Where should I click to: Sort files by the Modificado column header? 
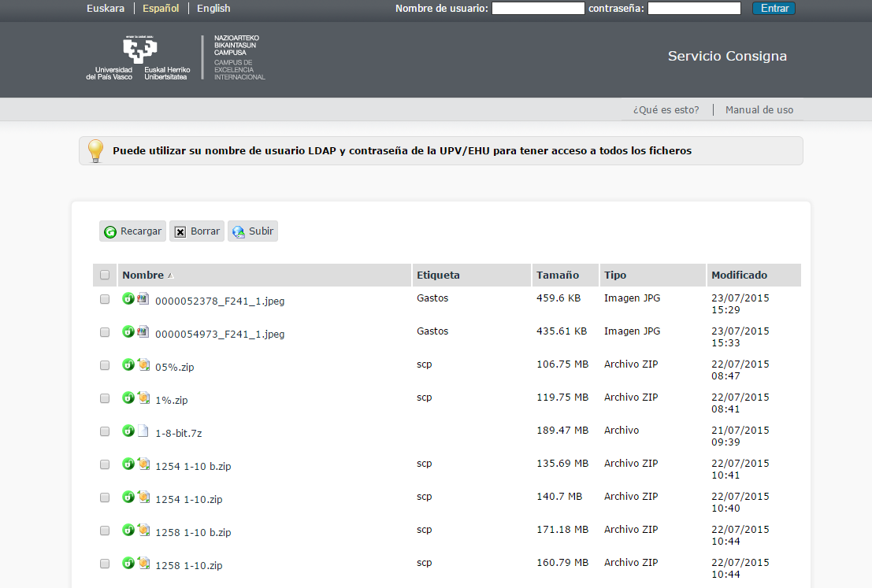(x=739, y=275)
